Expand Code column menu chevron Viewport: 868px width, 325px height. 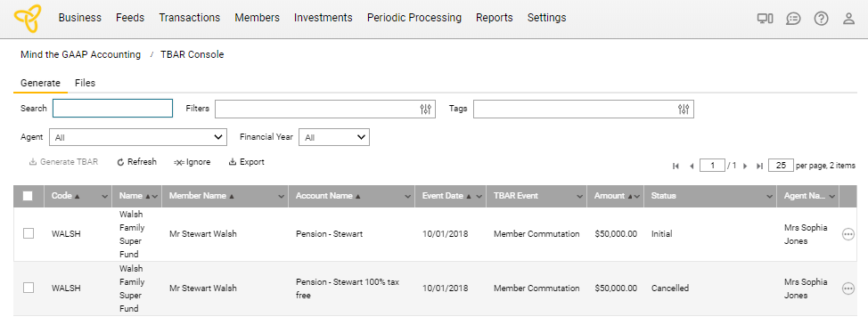pyautogui.click(x=104, y=196)
